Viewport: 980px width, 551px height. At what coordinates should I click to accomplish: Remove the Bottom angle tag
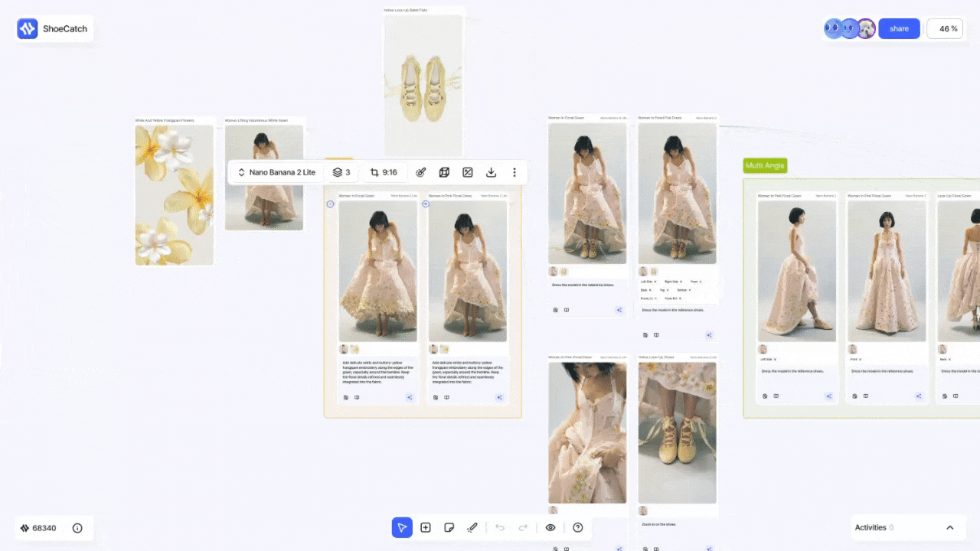coord(690,290)
